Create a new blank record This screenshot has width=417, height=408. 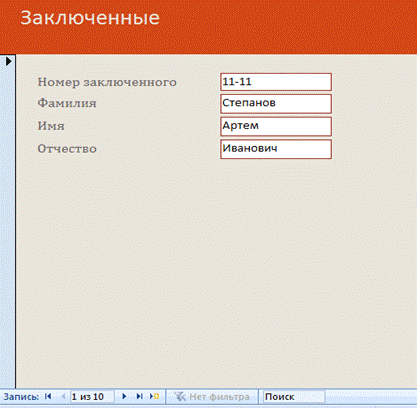point(154,396)
